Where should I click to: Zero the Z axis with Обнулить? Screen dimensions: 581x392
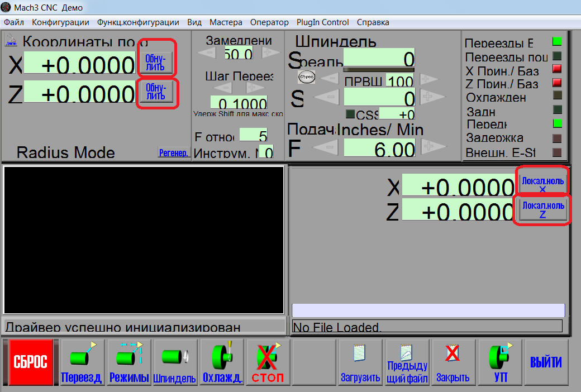click(x=156, y=92)
